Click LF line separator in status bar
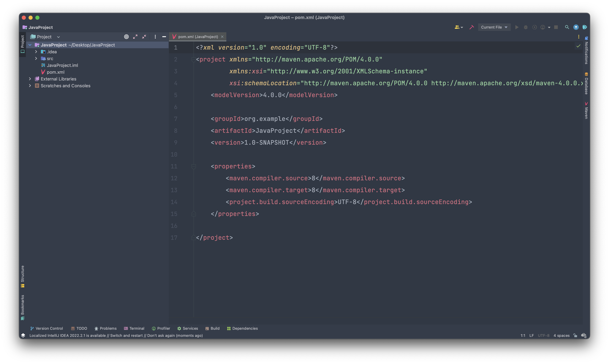Screen dimensions: 609x364 tap(532, 335)
